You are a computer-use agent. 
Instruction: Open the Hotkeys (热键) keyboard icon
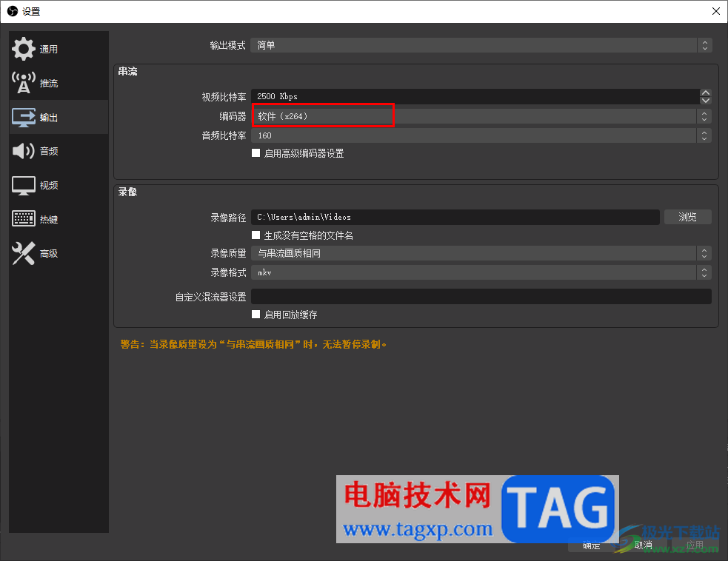coord(23,218)
